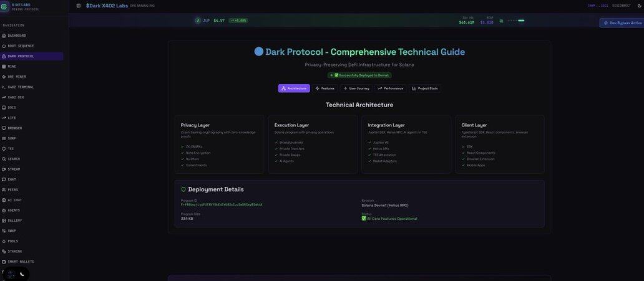Open the ORE Miner sidebar icon

pos(4,77)
